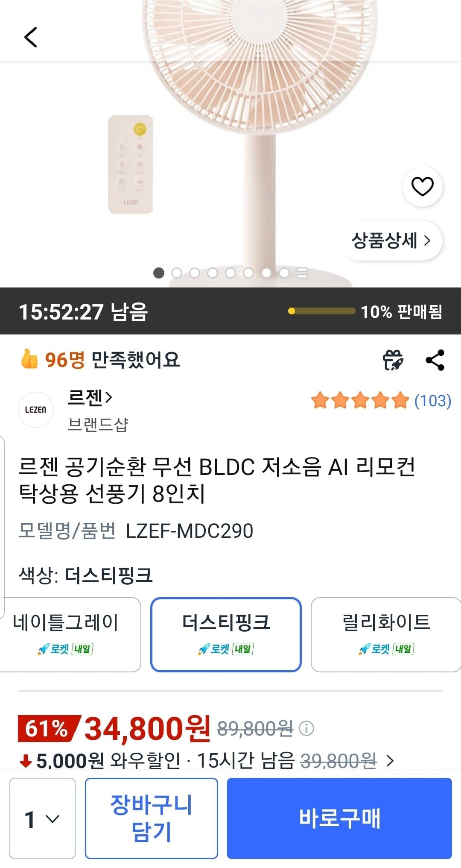Tap the back arrow icon
This screenshot has width=461, height=868.
[31, 37]
